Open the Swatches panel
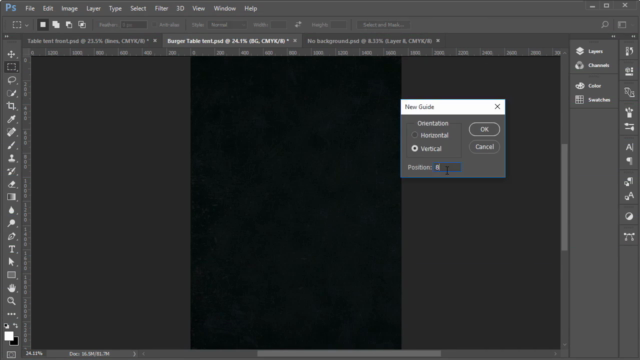This screenshot has height=360, width=640. (x=593, y=100)
